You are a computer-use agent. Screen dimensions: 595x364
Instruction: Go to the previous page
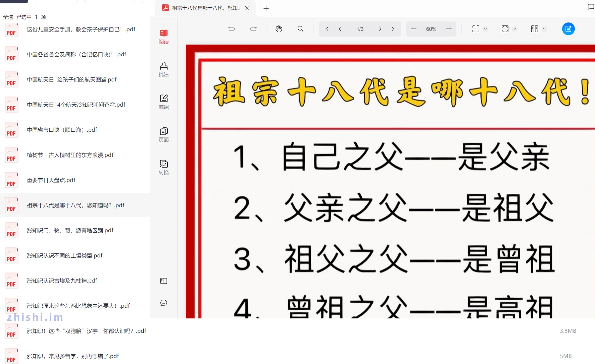click(340, 29)
